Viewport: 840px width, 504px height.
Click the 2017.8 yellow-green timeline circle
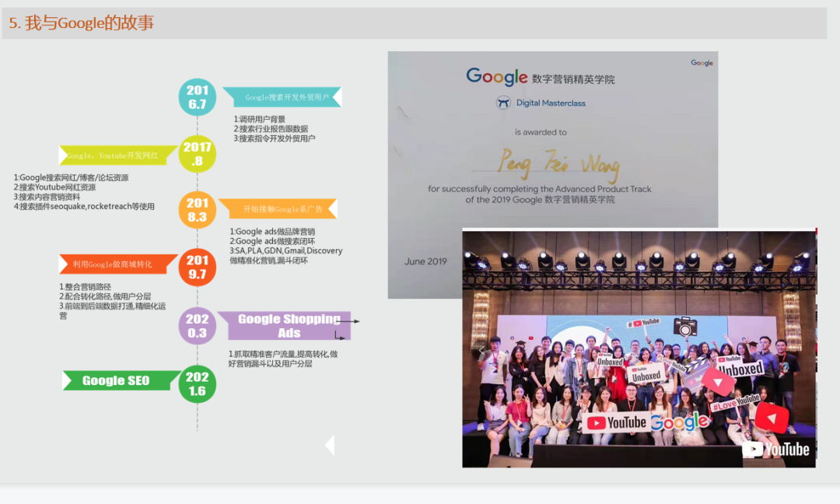point(197,154)
